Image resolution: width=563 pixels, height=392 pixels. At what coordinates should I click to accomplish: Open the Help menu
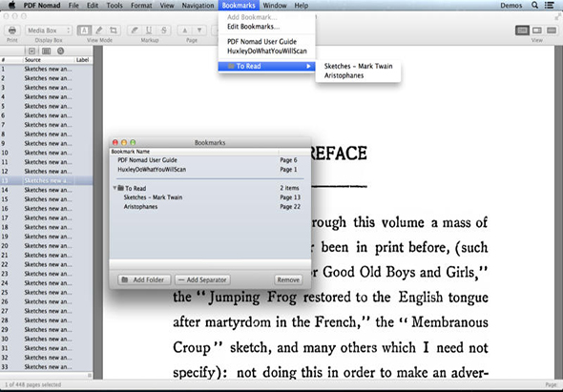point(302,6)
